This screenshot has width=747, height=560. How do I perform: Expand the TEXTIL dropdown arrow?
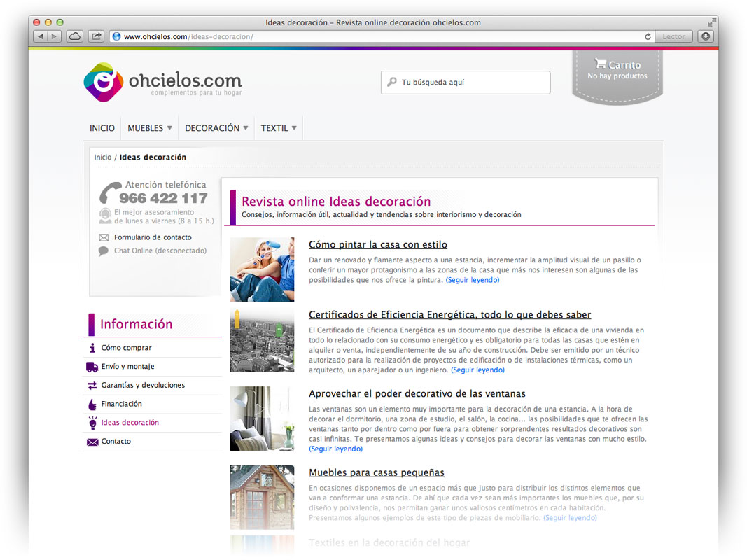pyautogui.click(x=294, y=127)
